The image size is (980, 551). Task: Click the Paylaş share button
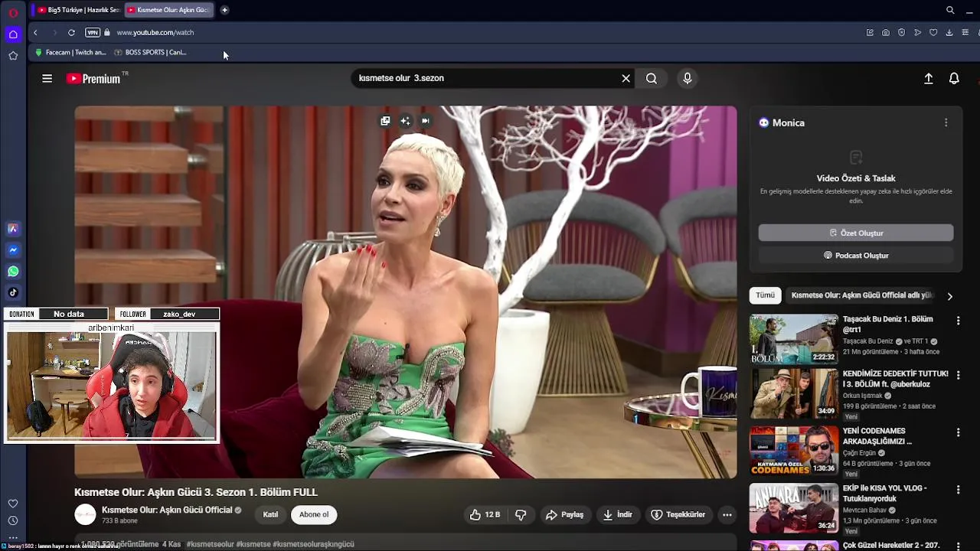tap(564, 515)
